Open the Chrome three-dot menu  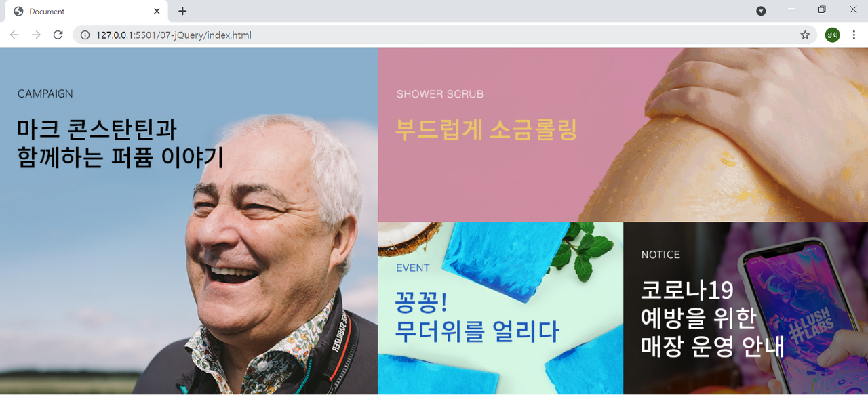pos(854,35)
